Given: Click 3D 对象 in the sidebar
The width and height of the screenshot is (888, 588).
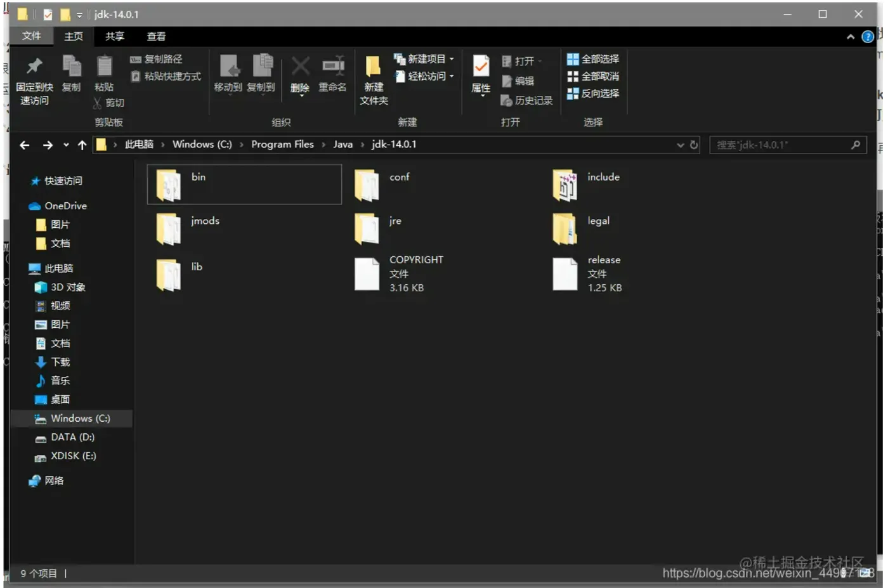Looking at the screenshot, I should [x=60, y=287].
